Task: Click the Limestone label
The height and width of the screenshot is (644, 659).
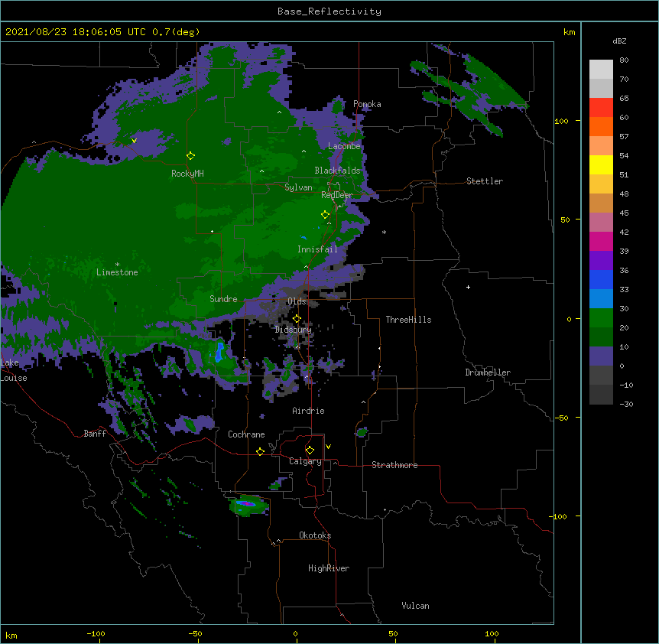Action: 117,272
